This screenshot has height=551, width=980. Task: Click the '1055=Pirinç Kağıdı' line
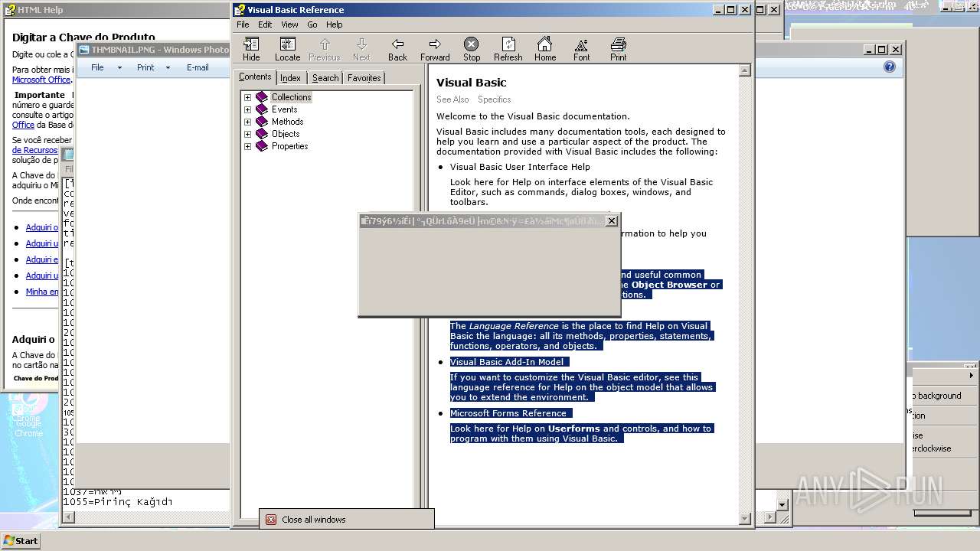(x=118, y=502)
